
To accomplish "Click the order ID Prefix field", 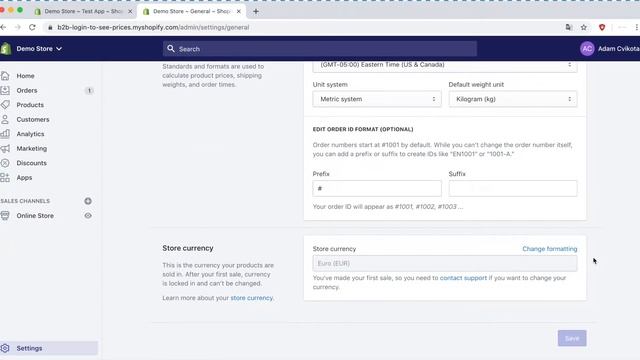I will click(377, 189).
